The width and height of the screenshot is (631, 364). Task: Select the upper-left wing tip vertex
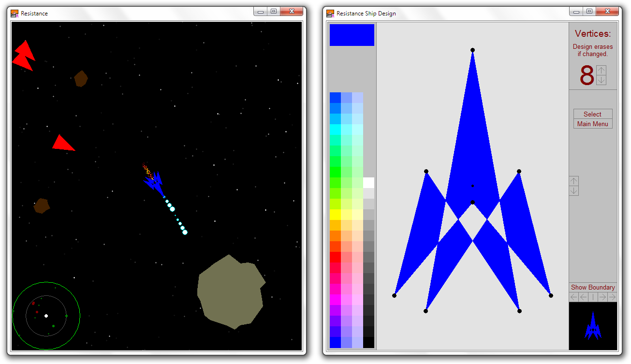(x=426, y=171)
